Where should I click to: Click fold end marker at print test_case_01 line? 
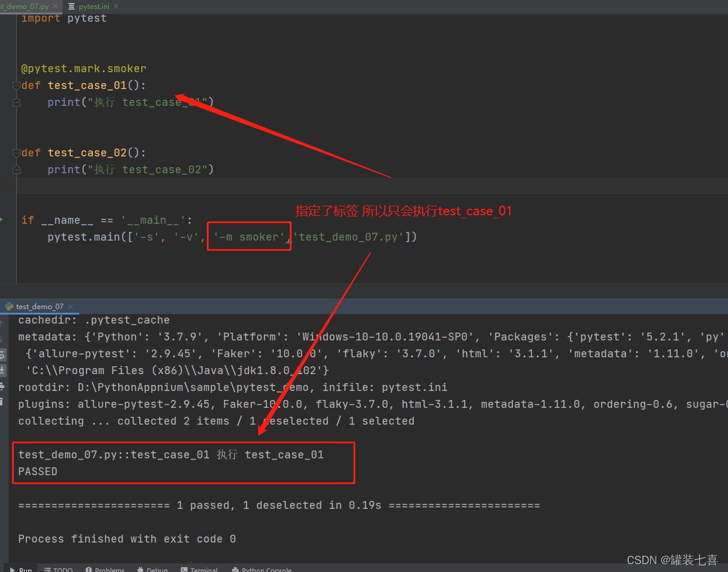(x=16, y=102)
